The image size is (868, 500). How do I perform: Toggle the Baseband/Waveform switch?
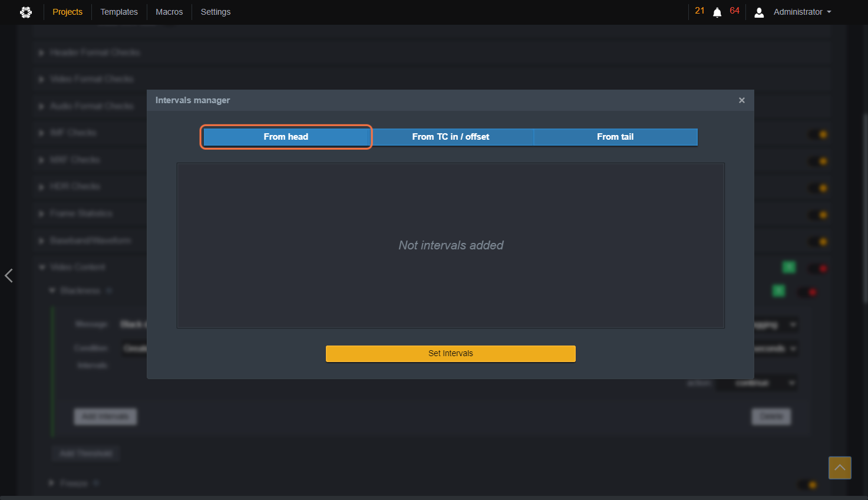(x=818, y=242)
